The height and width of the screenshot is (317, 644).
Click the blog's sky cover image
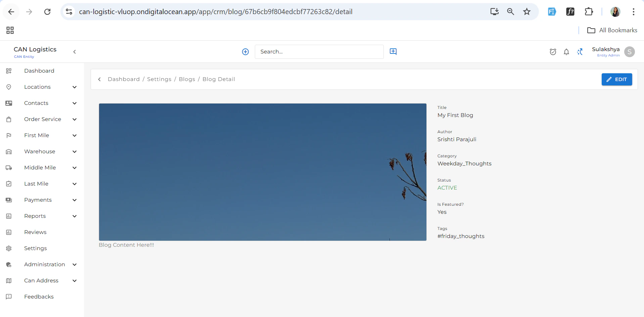262,172
